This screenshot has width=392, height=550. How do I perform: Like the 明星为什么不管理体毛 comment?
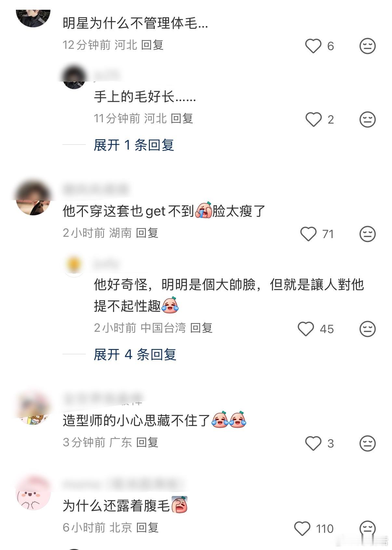pyautogui.click(x=313, y=46)
